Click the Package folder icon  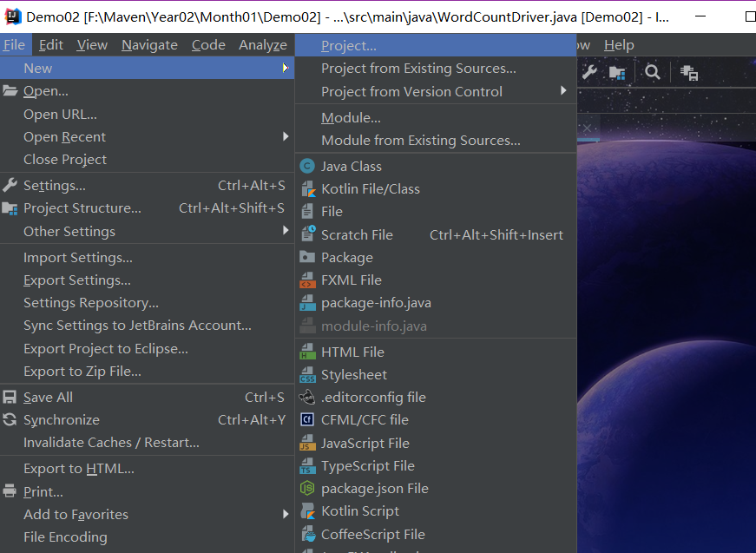307,257
